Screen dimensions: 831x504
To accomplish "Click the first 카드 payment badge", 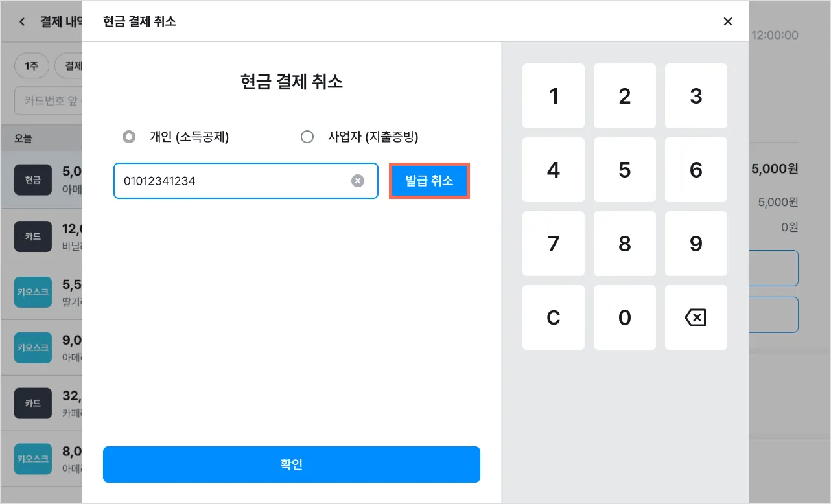I will click(x=33, y=236).
